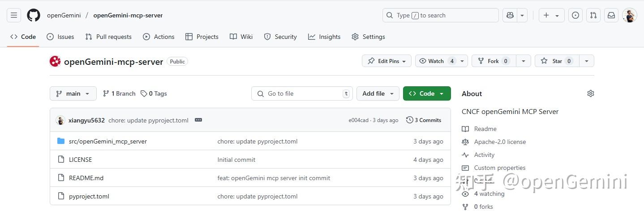Star the openGemini-mcp-server repository
Image resolution: width=644 pixels, height=211 pixels.
click(x=557, y=61)
